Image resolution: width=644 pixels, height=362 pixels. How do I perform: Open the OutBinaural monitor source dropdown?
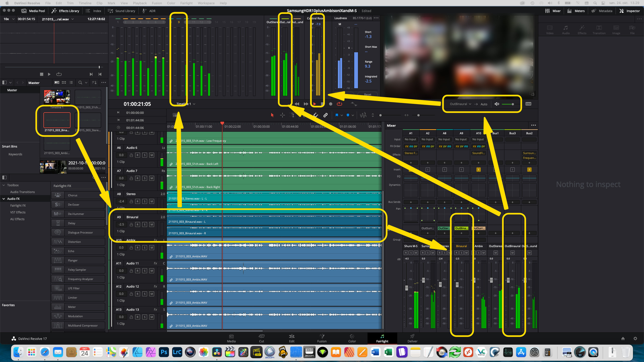460,104
